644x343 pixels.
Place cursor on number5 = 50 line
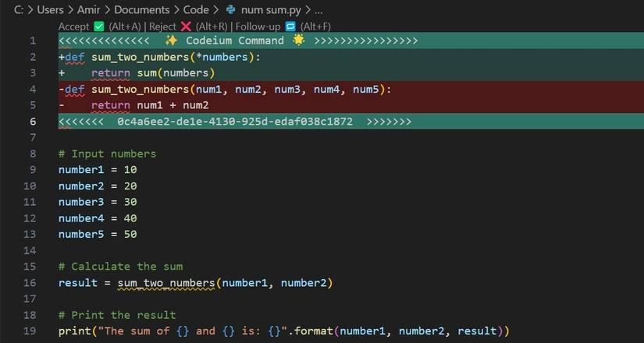(98, 235)
